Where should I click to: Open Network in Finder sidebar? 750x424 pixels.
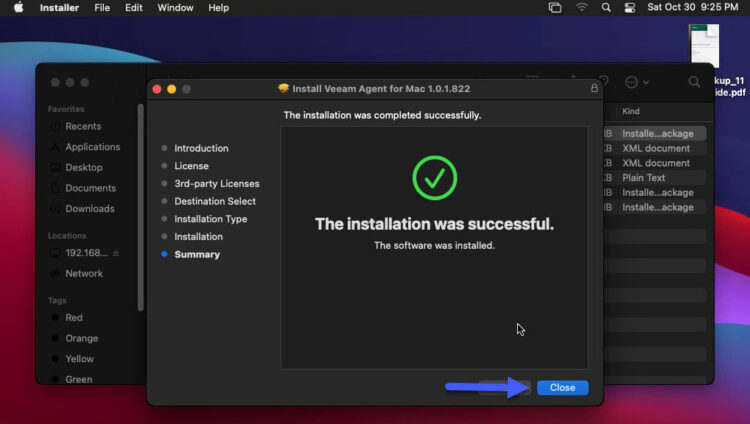84,273
